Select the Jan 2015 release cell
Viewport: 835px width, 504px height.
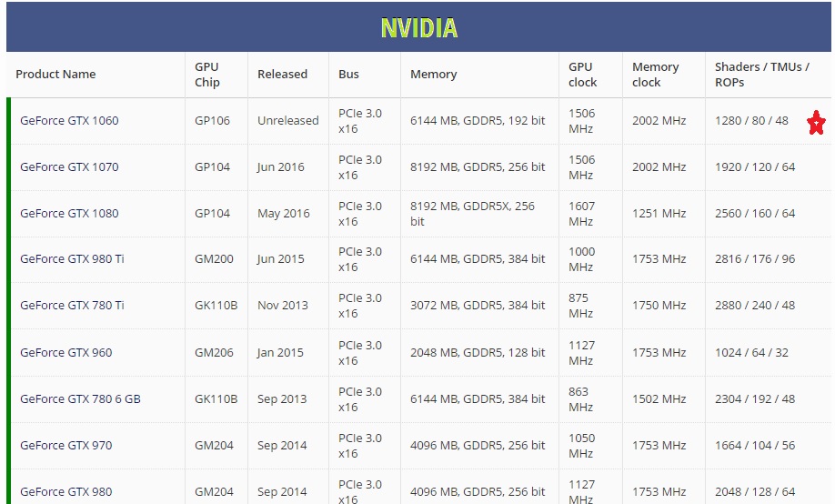[x=280, y=353]
